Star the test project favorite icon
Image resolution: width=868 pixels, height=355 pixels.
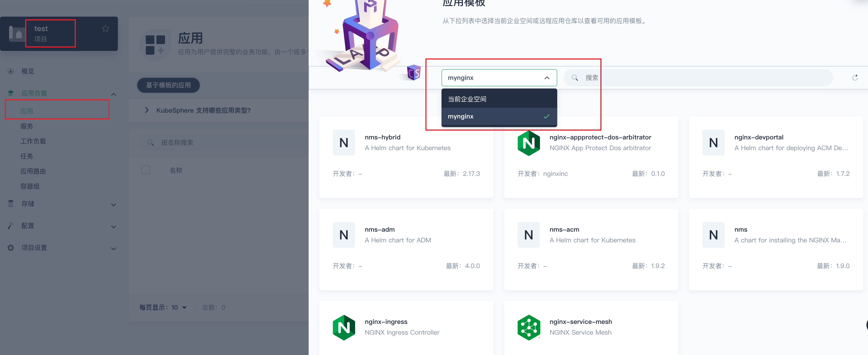[106, 29]
